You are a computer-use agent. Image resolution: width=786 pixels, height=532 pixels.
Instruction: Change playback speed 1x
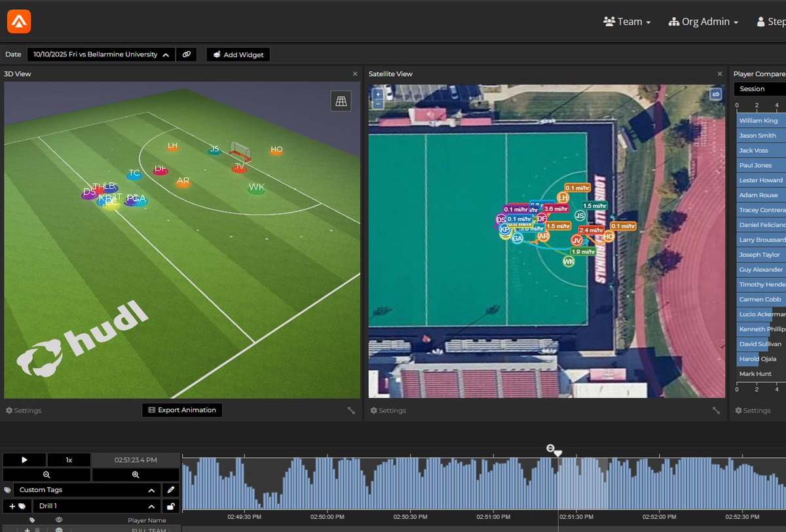[69, 460]
